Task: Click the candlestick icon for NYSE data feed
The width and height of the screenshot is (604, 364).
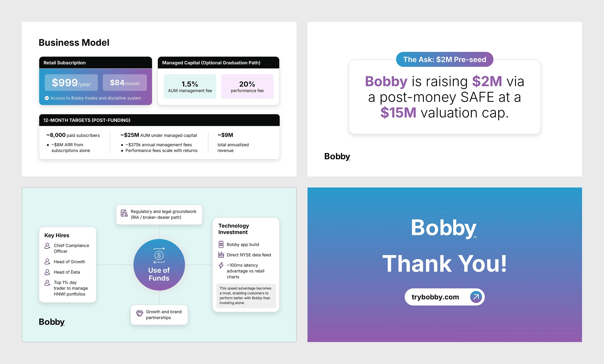Action: coord(221,255)
